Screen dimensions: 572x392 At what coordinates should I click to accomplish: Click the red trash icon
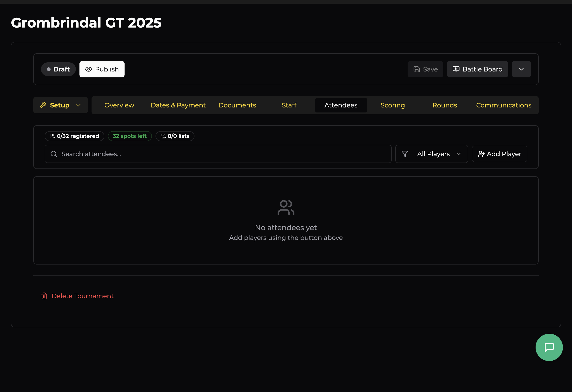pos(44,296)
